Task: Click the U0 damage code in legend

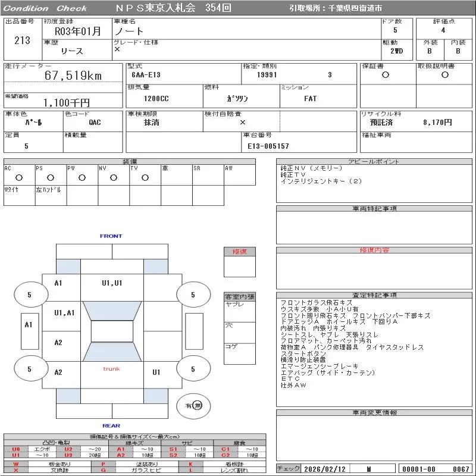Action: (16, 449)
